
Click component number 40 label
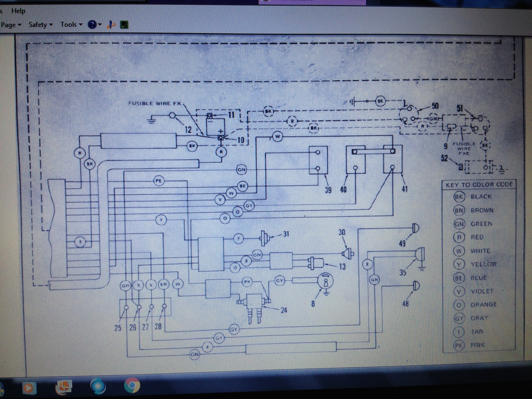343,190
